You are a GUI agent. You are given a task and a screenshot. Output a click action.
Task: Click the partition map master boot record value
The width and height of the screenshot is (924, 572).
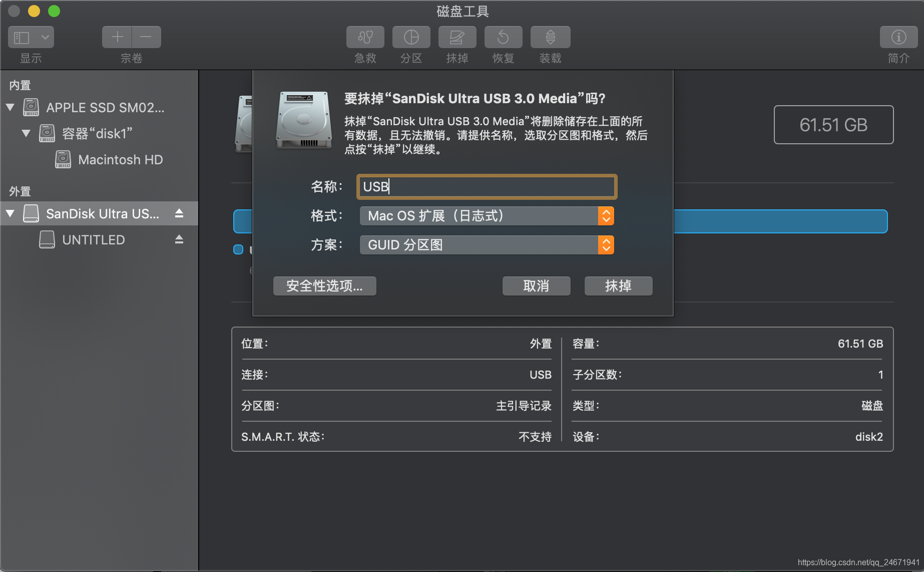(x=524, y=406)
